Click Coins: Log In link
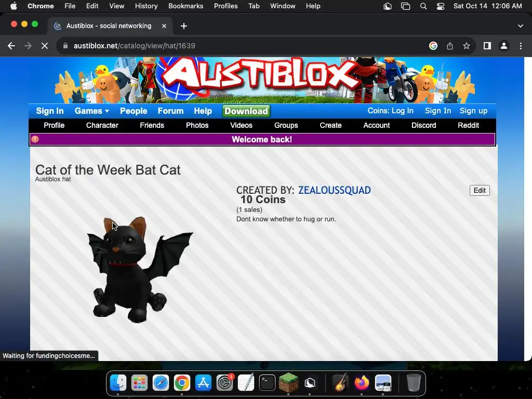The image size is (532, 399). (x=391, y=111)
